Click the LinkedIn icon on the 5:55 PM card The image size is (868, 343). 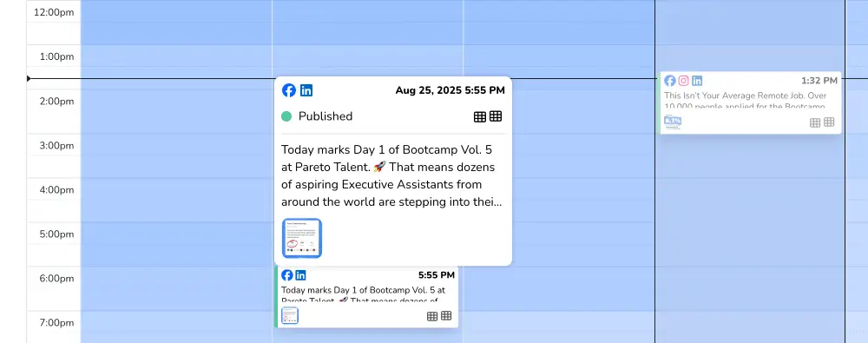[300, 275]
